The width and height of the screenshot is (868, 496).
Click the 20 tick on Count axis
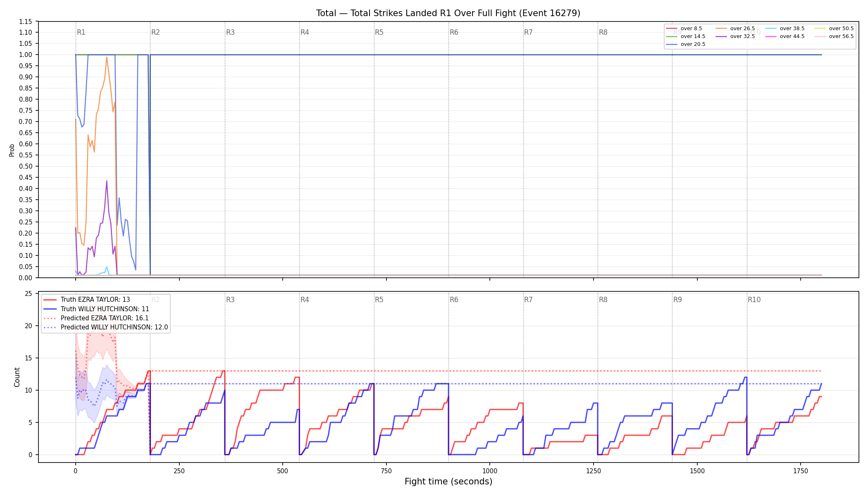coord(29,326)
